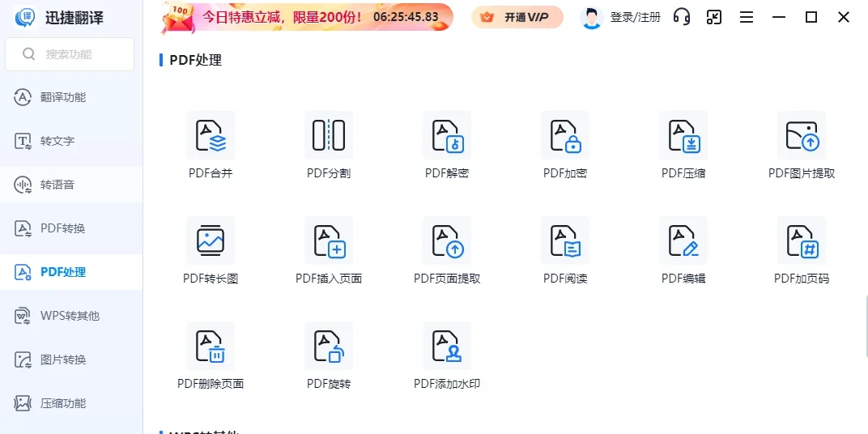Select WPS转其他 in the sidebar
The width and height of the screenshot is (868, 434).
[71, 316]
